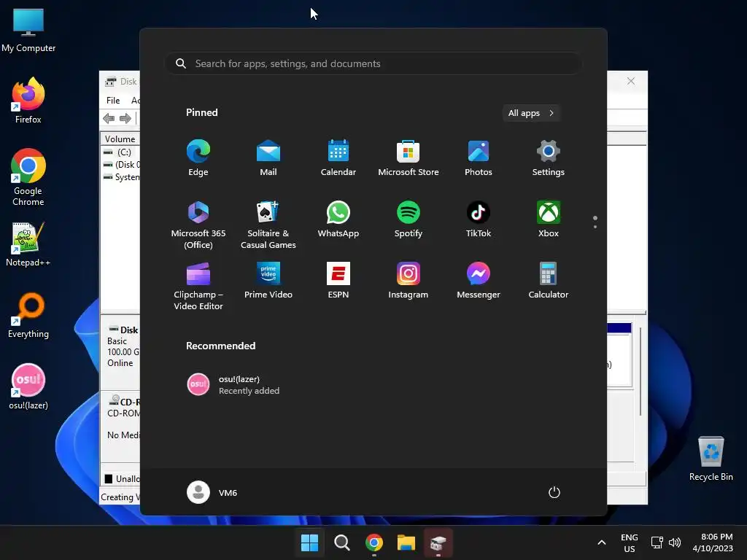Click Back arrow in Disk Management toolbar
This screenshot has width=747, height=560.
(x=109, y=118)
